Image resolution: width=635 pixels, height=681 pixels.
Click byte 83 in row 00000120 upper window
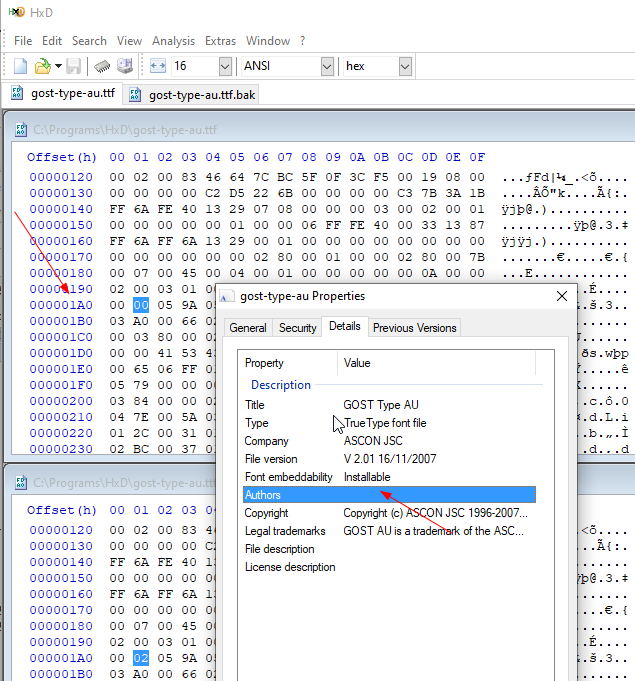[x=189, y=177]
